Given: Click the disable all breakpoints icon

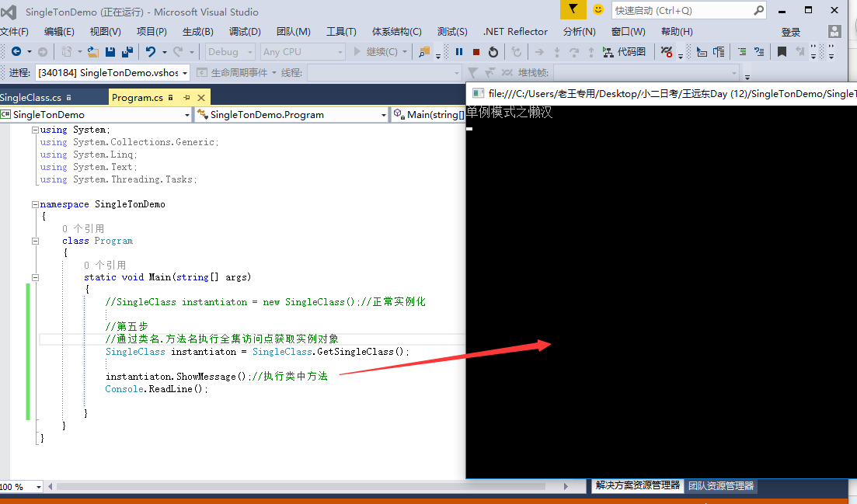Looking at the screenshot, I should point(666,52).
